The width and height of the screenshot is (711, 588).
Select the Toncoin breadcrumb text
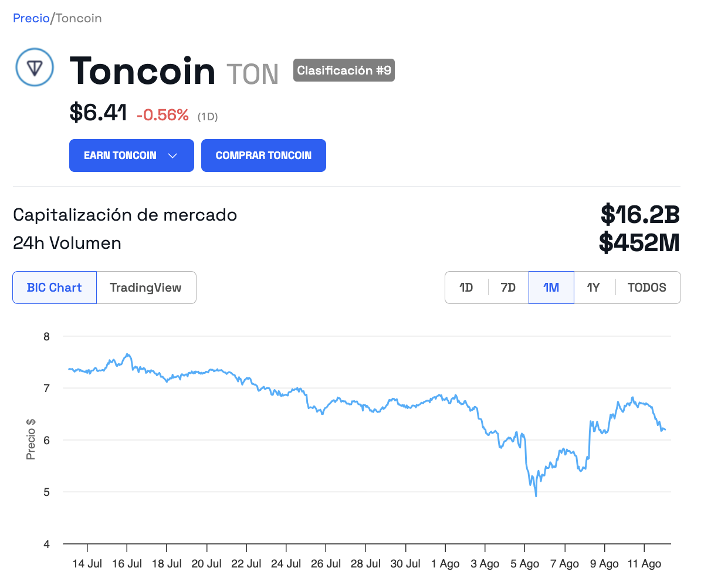point(79,18)
